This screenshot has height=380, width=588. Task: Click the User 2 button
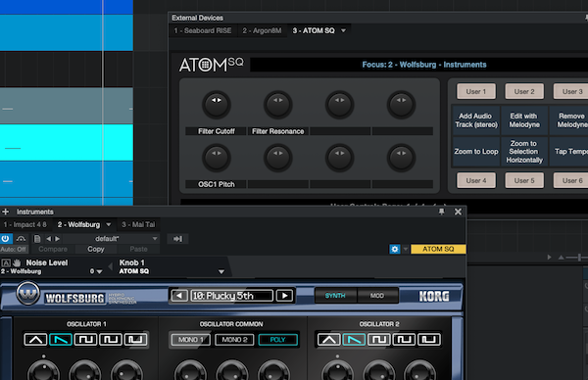coord(524,91)
